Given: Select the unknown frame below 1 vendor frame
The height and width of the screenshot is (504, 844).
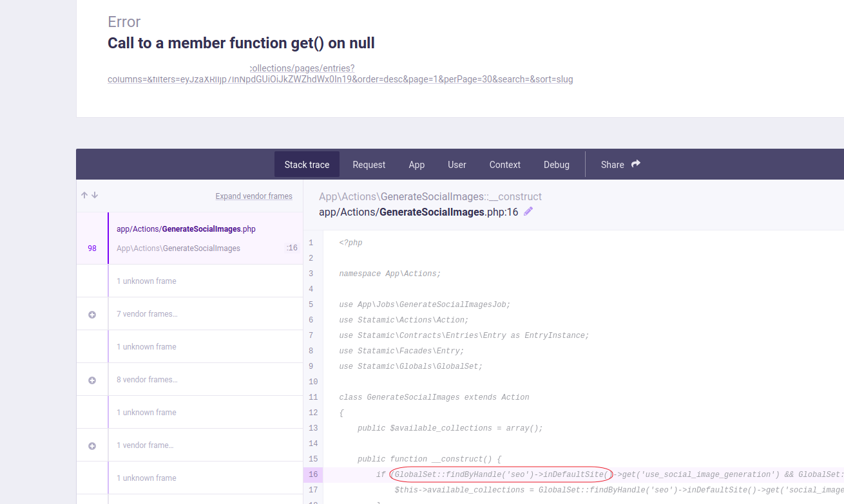Looking at the screenshot, I should point(189,478).
